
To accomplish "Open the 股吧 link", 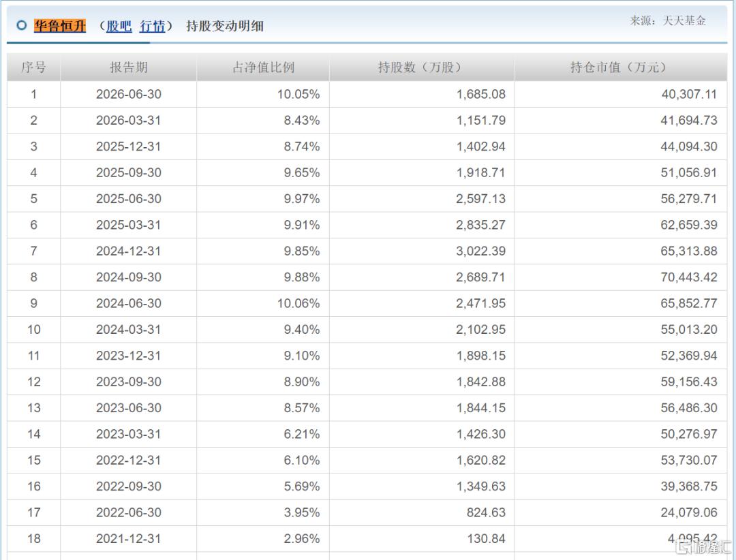I will click(x=119, y=26).
